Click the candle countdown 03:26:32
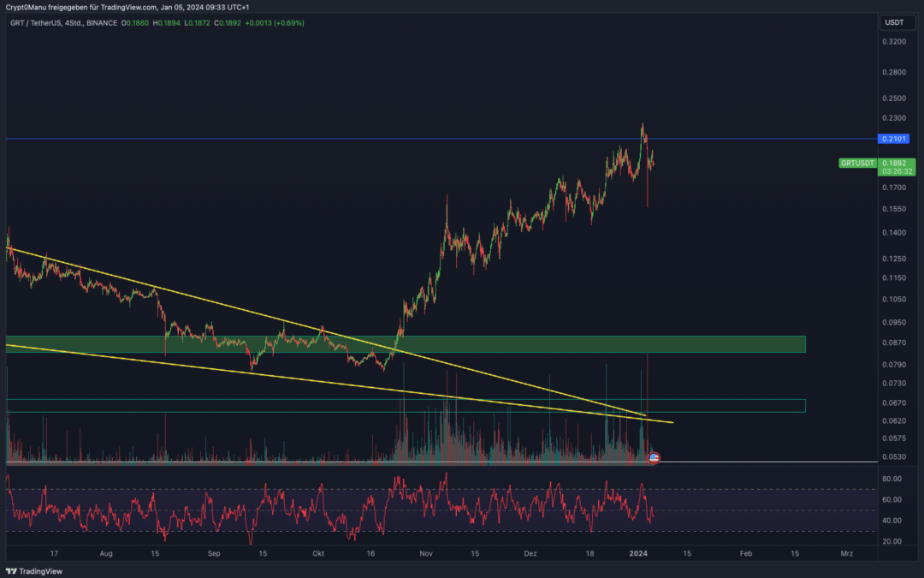 coord(897,171)
